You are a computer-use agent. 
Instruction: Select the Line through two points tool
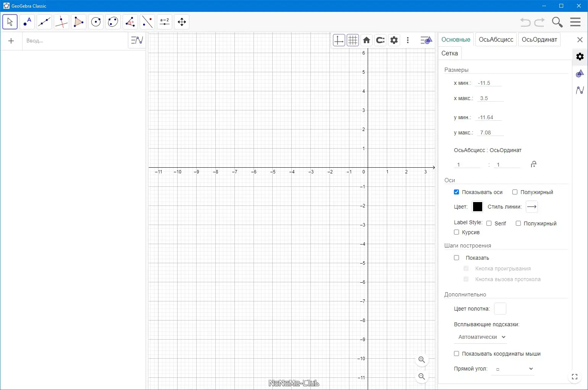pyautogui.click(x=44, y=22)
